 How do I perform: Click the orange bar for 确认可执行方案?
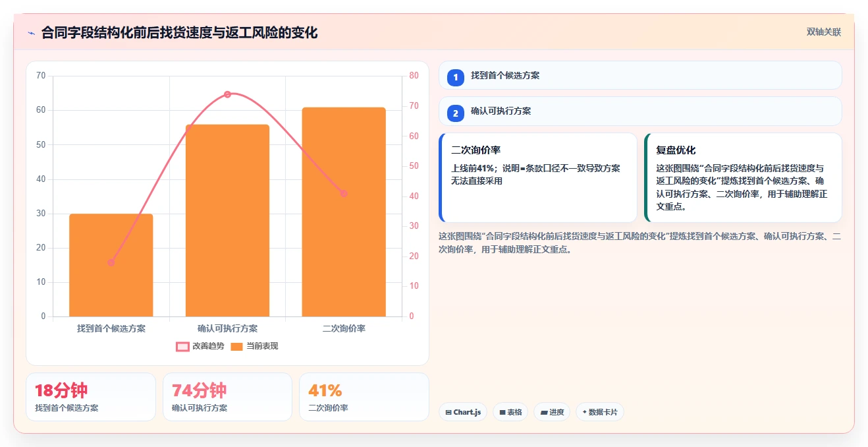pyautogui.click(x=227, y=220)
